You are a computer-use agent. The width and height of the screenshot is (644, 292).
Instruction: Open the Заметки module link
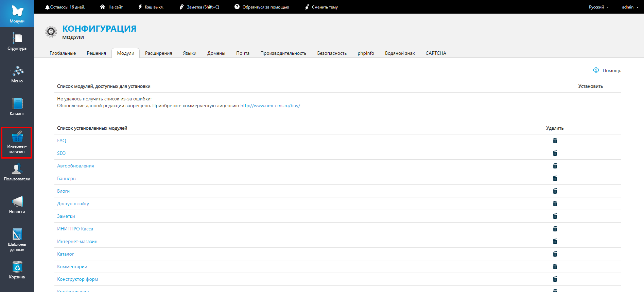66,216
